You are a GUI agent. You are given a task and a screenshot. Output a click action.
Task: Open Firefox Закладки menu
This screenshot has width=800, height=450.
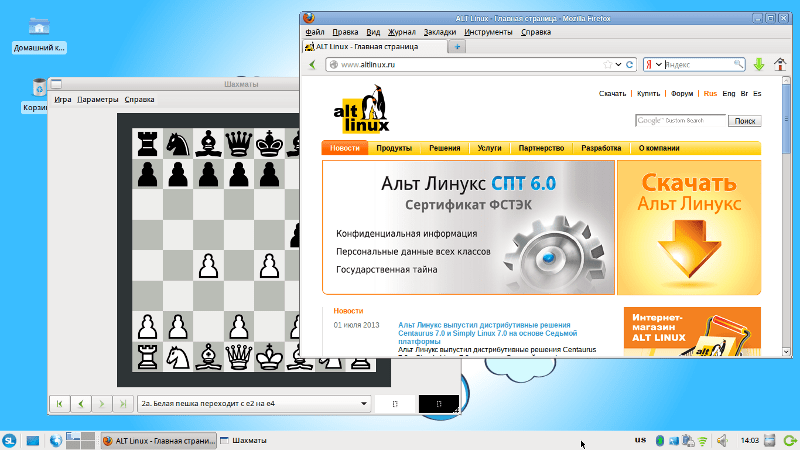[440, 32]
